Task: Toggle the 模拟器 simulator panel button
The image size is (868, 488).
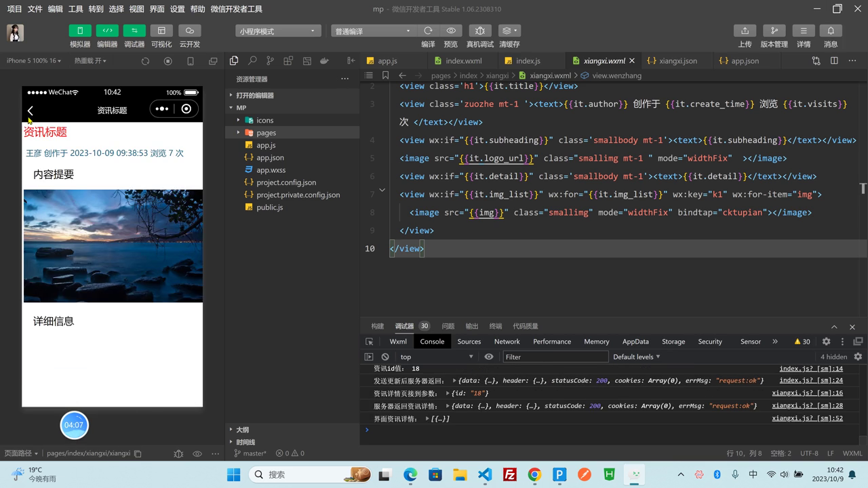Action: 80,30
